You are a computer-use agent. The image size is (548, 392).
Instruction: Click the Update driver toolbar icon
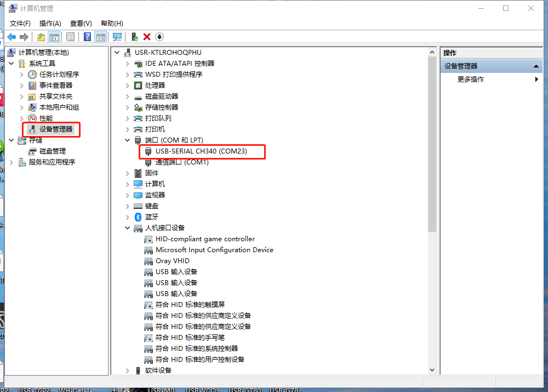135,37
